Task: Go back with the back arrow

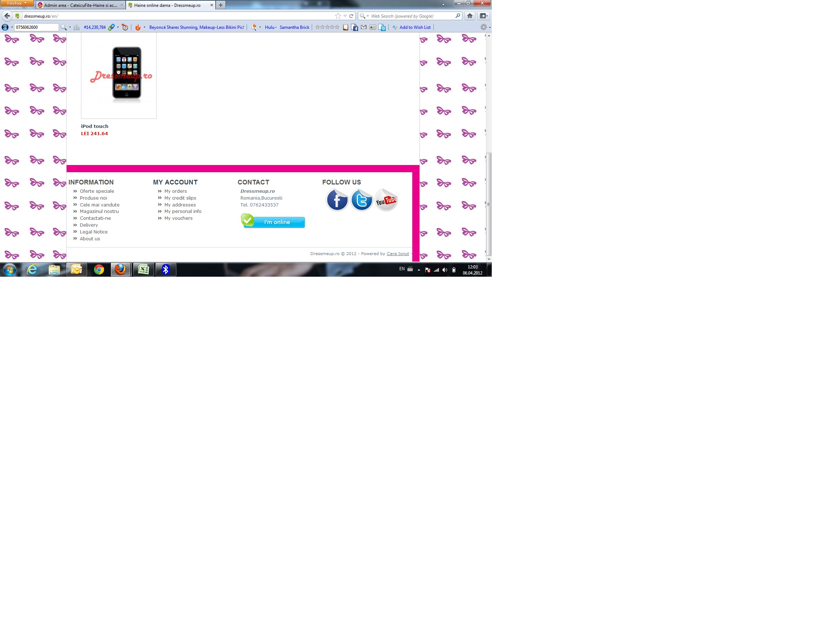Action: (x=7, y=16)
